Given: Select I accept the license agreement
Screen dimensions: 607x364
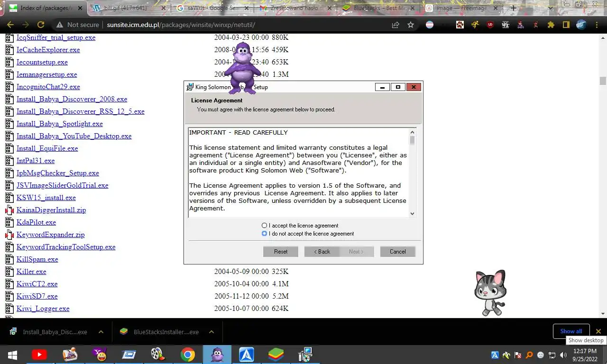Looking at the screenshot, I should tap(300, 226).
